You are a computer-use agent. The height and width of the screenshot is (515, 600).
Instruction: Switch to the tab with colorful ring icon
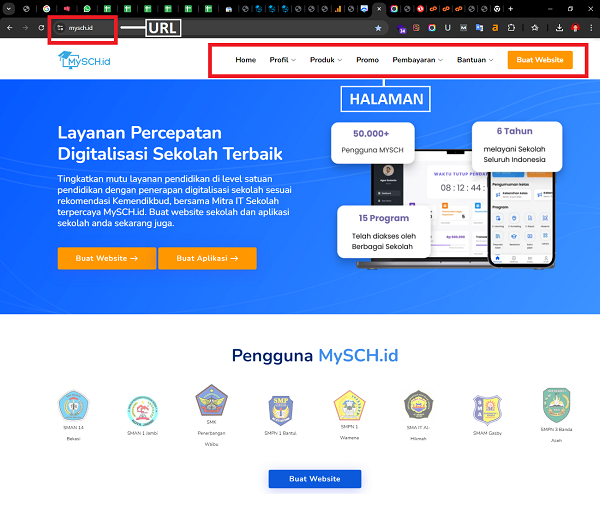pyautogui.click(x=394, y=9)
